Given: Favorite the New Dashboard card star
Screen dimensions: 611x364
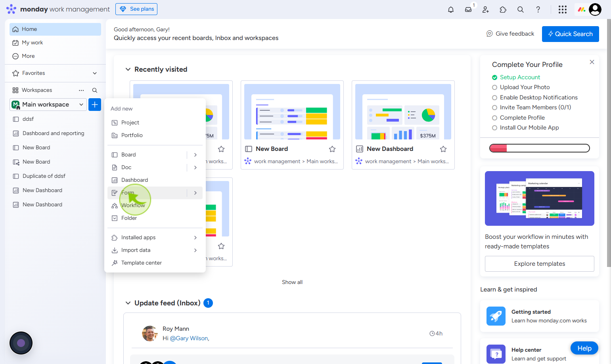Looking at the screenshot, I should tap(443, 149).
